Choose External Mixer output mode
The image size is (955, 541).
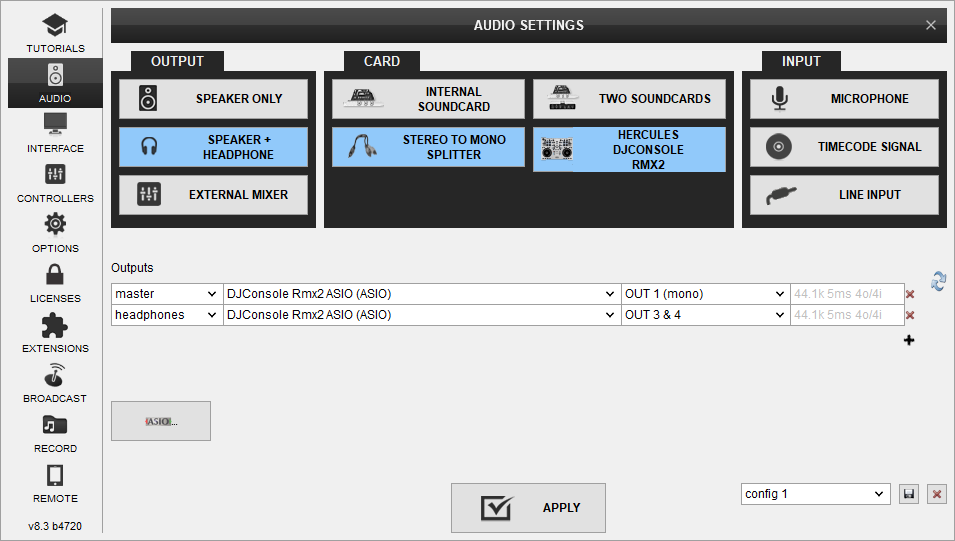click(x=213, y=195)
